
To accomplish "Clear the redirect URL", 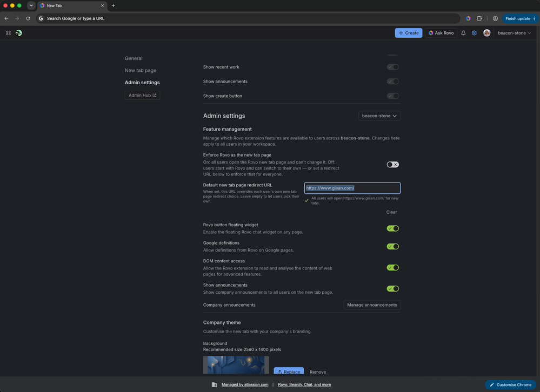I will click(391, 212).
